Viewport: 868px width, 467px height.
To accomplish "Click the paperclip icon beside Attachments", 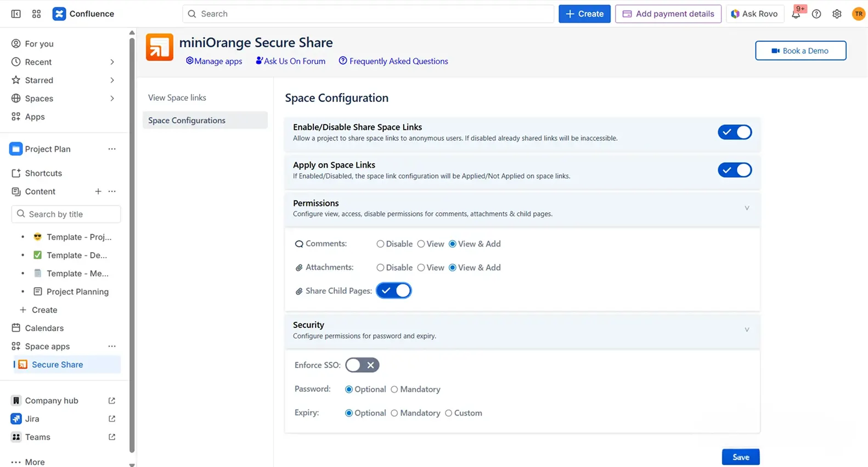I will pos(299,267).
